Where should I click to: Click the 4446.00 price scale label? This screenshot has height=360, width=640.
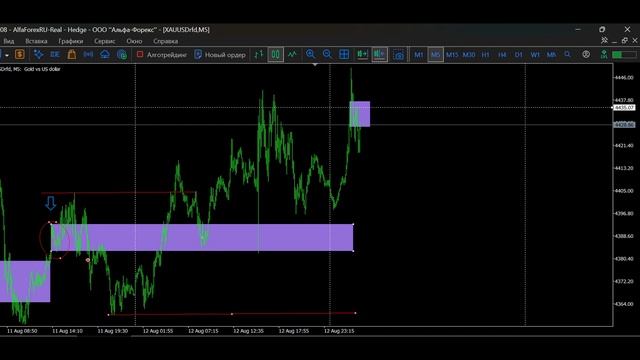624,78
